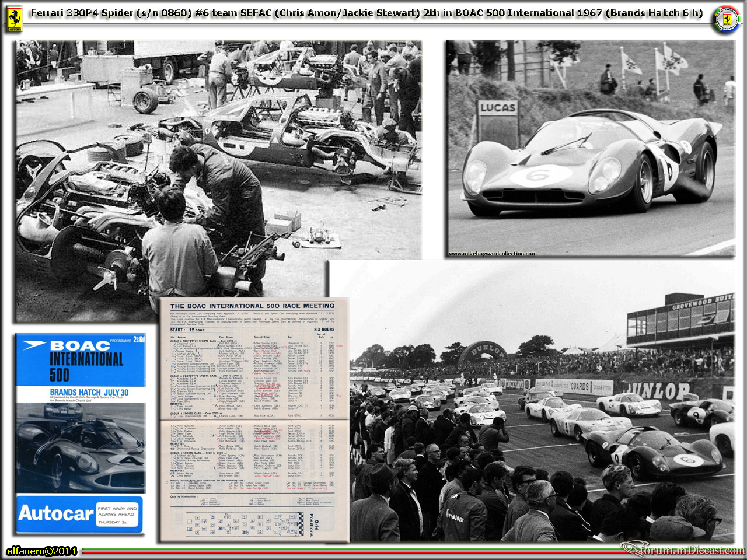
Task: Select 'THE BOAC INTERNATIONAL 500 RACE MEETING' heading
Action: click(x=252, y=306)
